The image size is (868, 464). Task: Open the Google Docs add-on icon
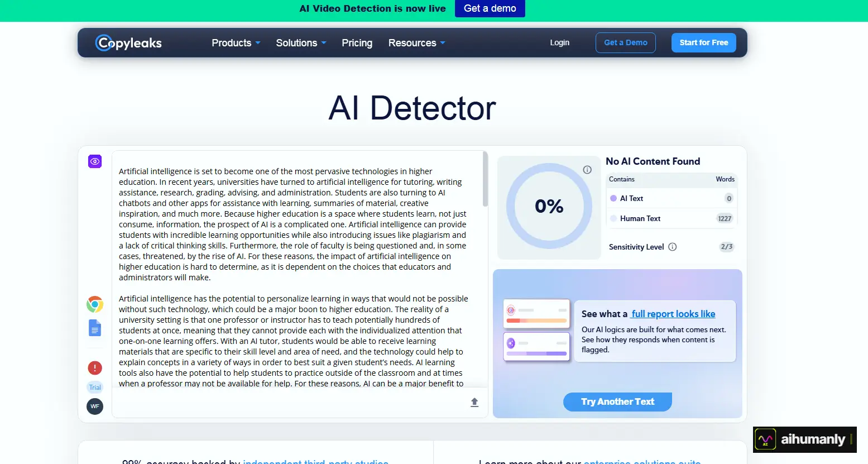click(x=95, y=328)
